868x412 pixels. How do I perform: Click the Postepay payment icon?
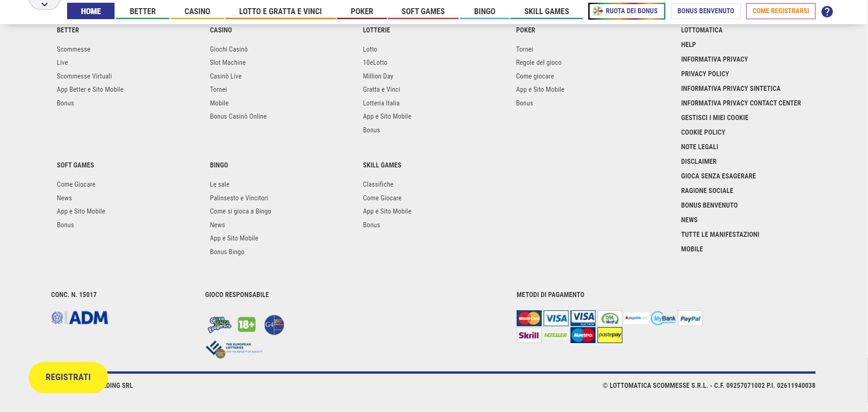(x=610, y=335)
